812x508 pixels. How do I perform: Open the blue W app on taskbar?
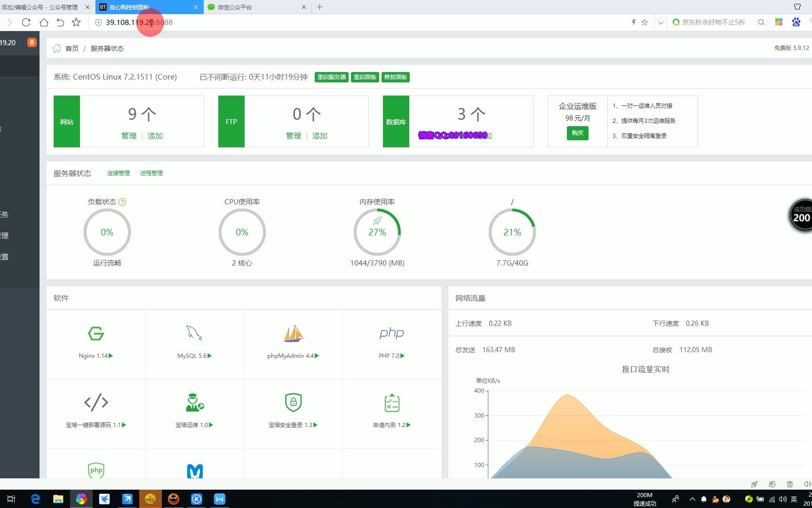tap(220, 499)
